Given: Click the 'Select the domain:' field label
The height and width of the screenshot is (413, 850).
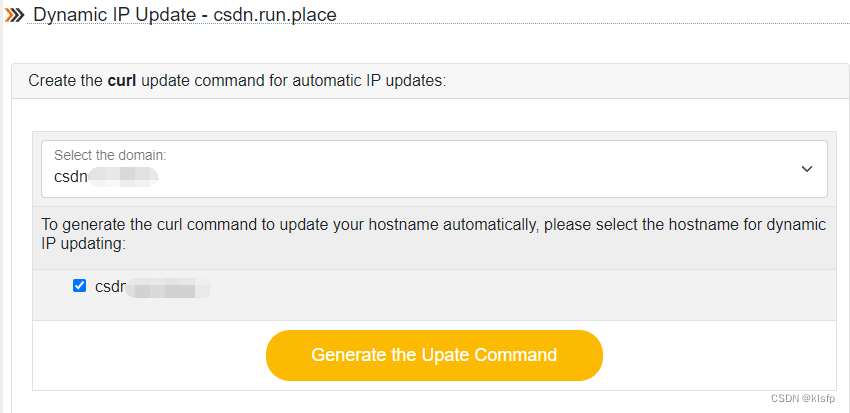Looking at the screenshot, I should [110, 155].
